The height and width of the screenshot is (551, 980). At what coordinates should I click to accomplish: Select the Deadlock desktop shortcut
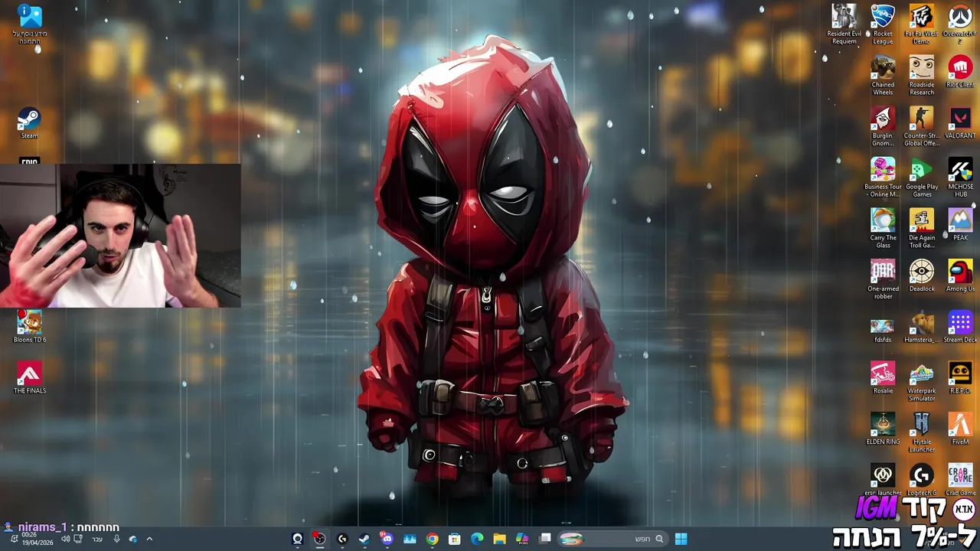click(x=921, y=275)
